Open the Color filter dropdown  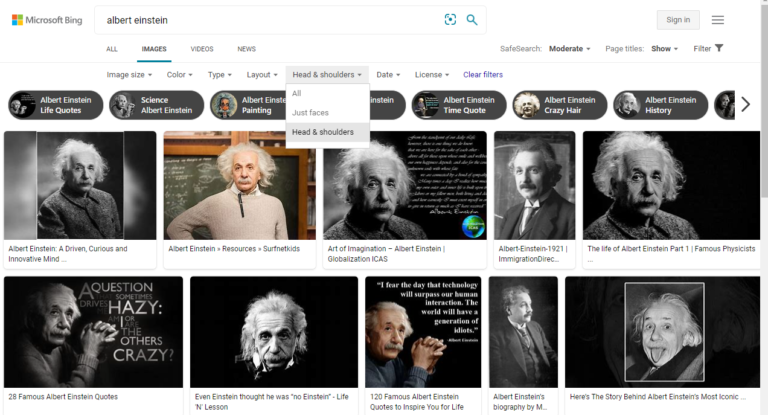tap(179, 75)
